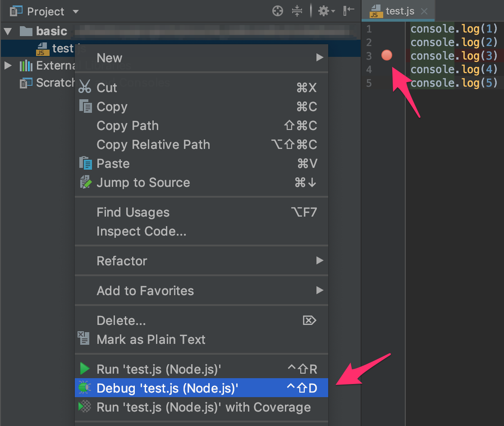Click the hide Project panel icon
Image resolution: width=504 pixels, height=426 pixels.
[x=348, y=11]
